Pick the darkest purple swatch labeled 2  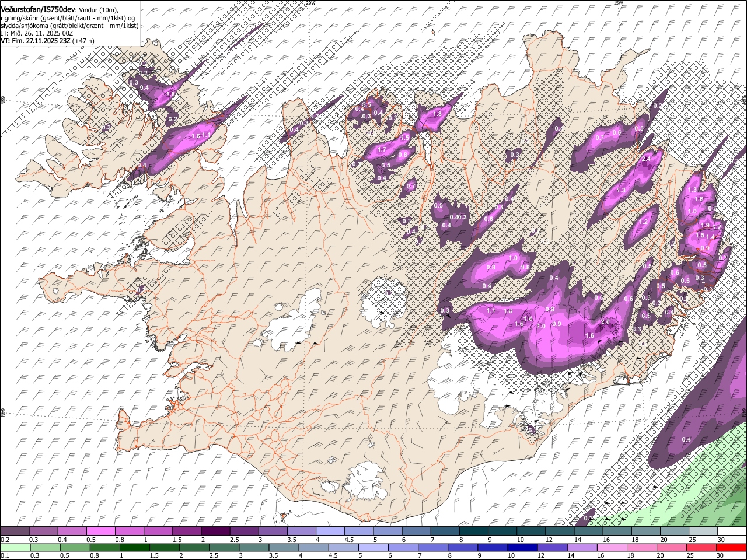pyautogui.click(x=215, y=531)
